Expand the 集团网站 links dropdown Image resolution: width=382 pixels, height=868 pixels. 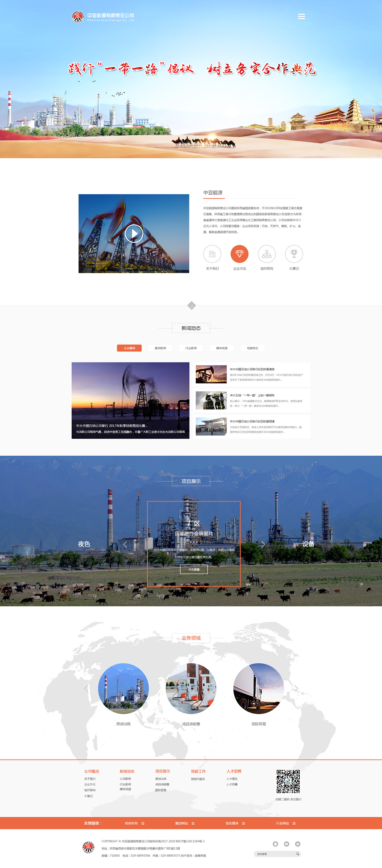click(x=193, y=823)
